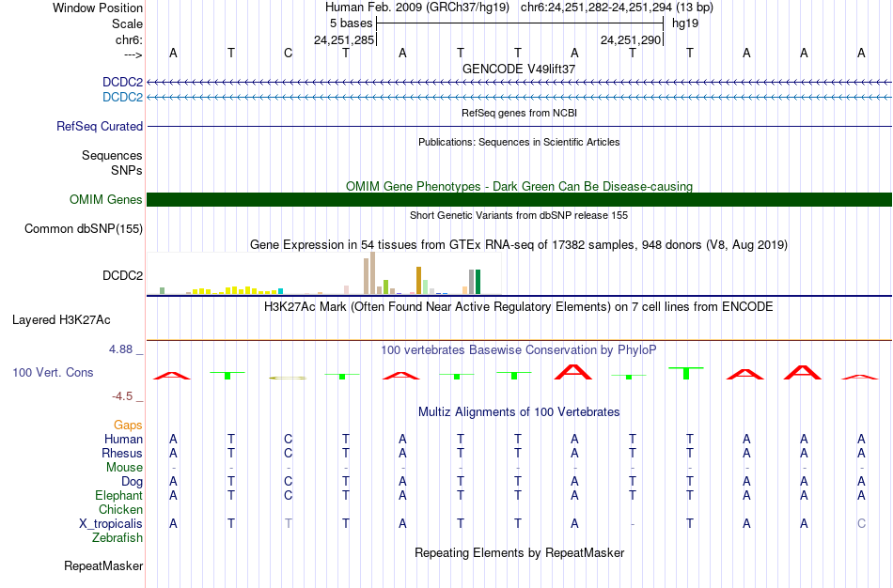Click the "RefSeq Curated" track label
This screenshot has height=588, width=893.
pyautogui.click(x=100, y=127)
